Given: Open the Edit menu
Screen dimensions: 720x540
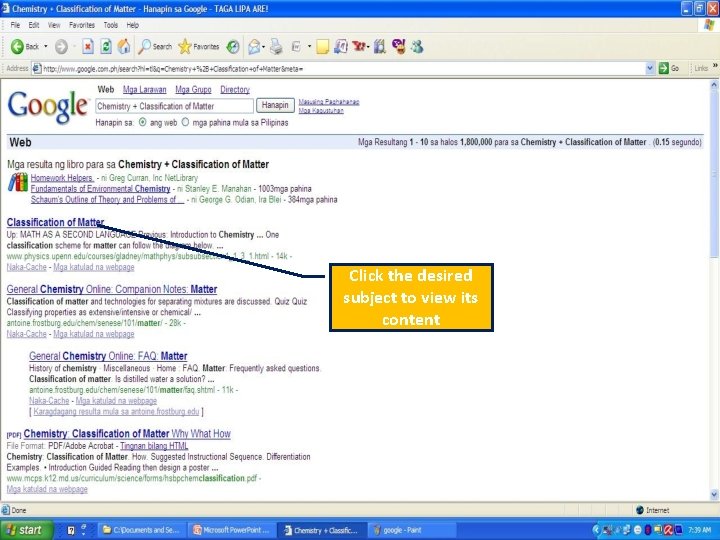Looking at the screenshot, I should [34, 25].
